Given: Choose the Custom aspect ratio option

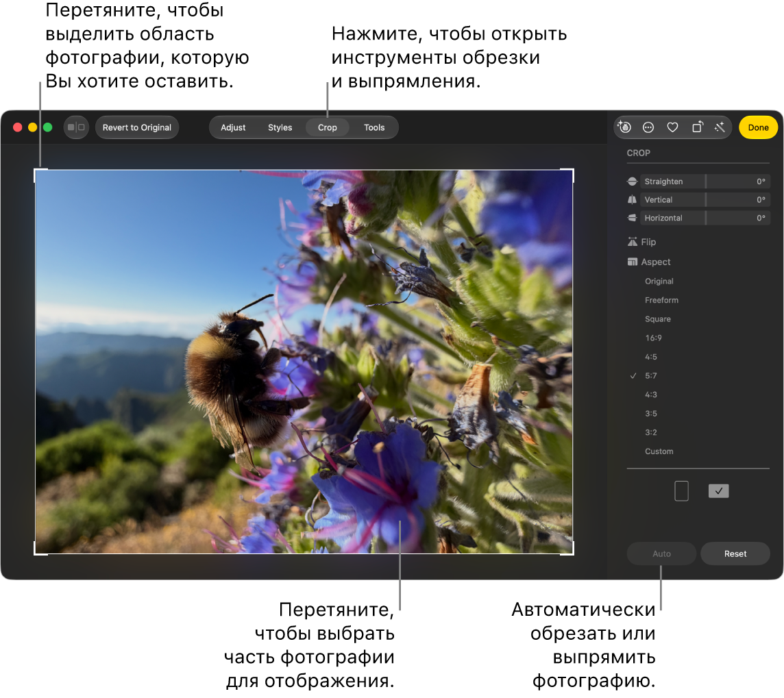Looking at the screenshot, I should pos(659,451).
